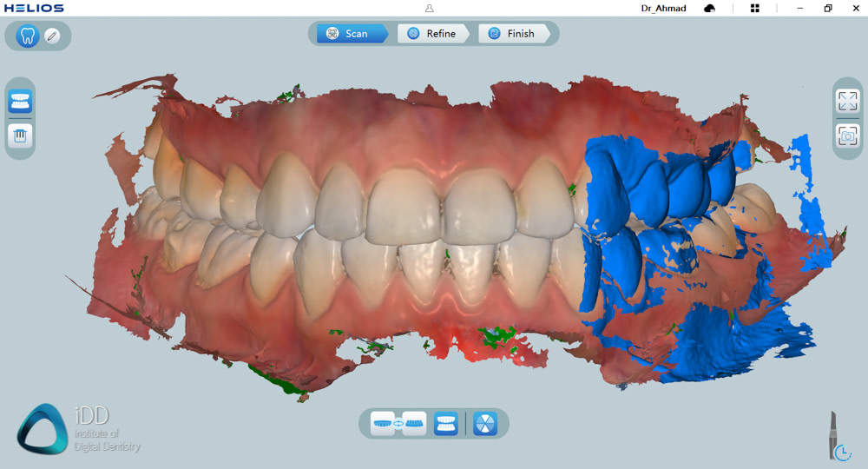Open the Finish step
This screenshot has height=469, width=868.
tap(512, 34)
